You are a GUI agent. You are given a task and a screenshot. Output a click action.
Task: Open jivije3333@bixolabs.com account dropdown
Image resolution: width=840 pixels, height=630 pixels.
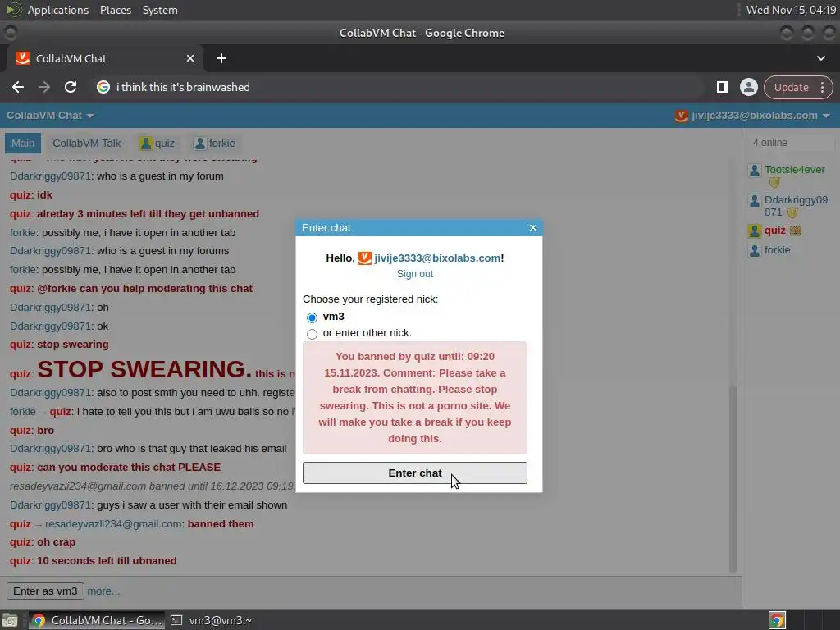[x=752, y=116]
